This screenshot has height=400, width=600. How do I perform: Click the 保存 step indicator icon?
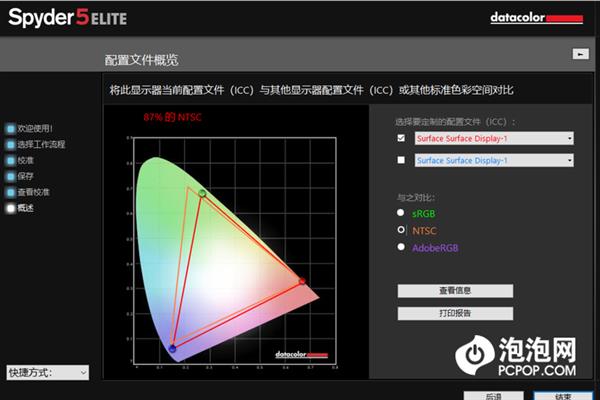[10, 176]
